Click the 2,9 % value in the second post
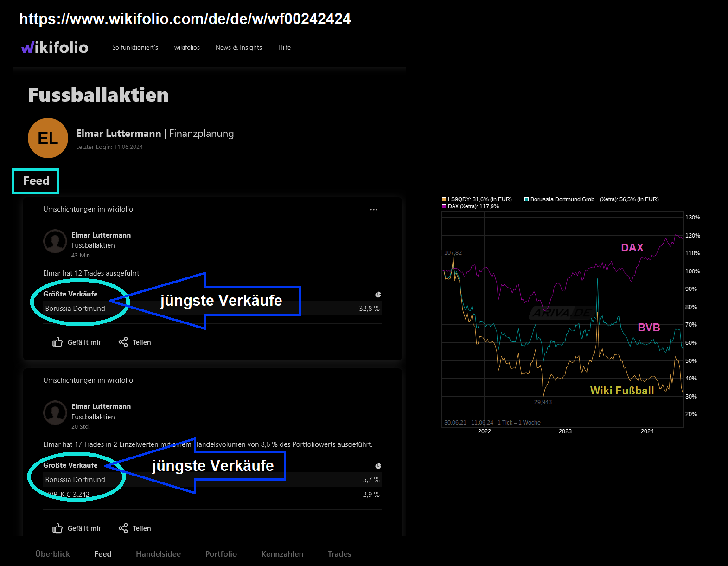Image resolution: width=728 pixels, height=566 pixels. pos(371,495)
